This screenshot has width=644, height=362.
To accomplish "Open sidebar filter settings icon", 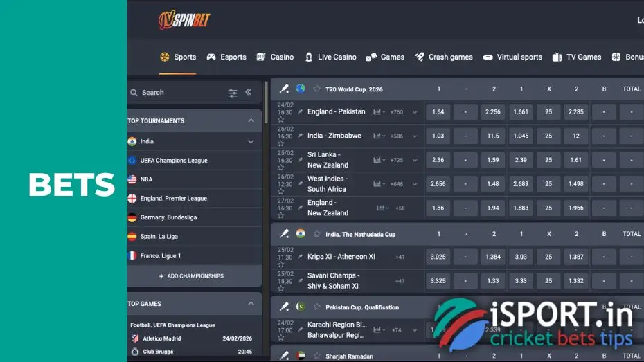I will [233, 93].
